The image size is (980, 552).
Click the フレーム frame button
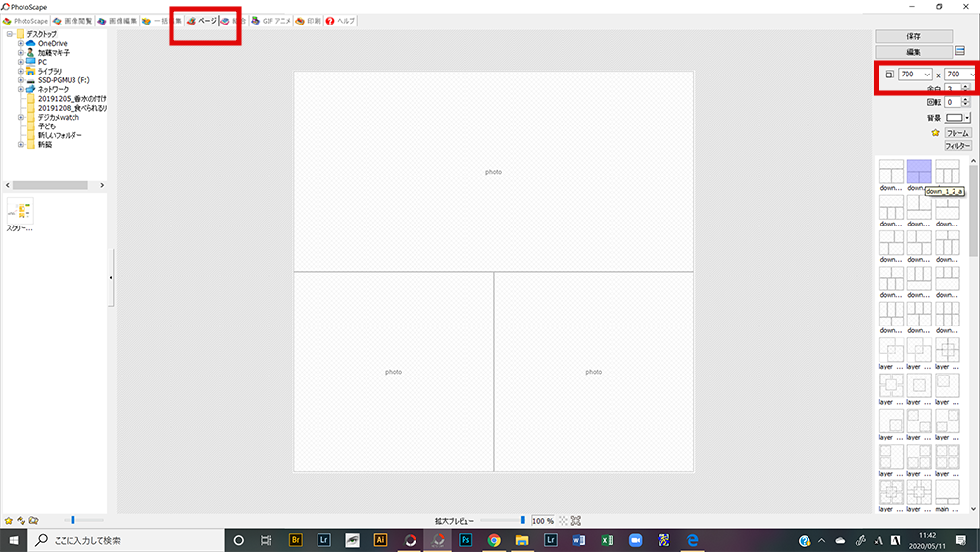[x=957, y=133]
